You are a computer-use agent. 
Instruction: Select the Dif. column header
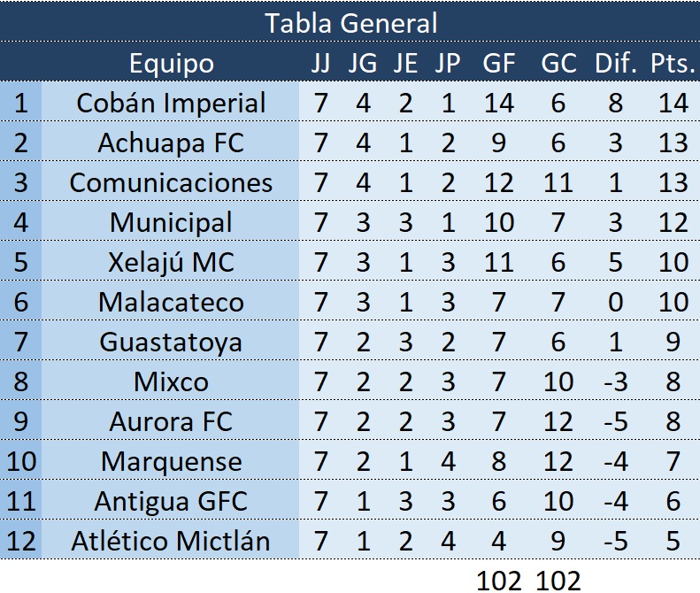coord(615,63)
